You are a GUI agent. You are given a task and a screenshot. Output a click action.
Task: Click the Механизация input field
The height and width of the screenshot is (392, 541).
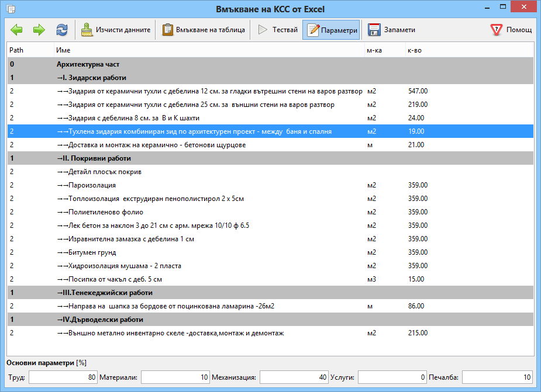coord(294,377)
